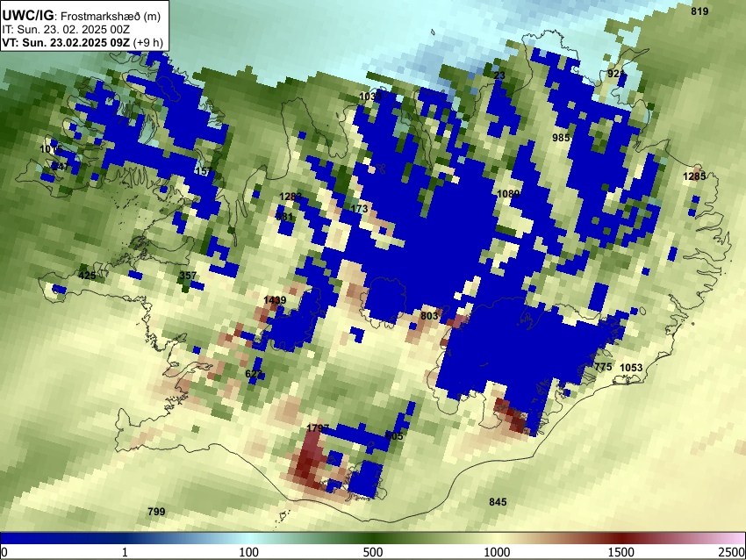This screenshot has height=560, width=746.
Task: Click the legend label 500
Action: pos(373,552)
